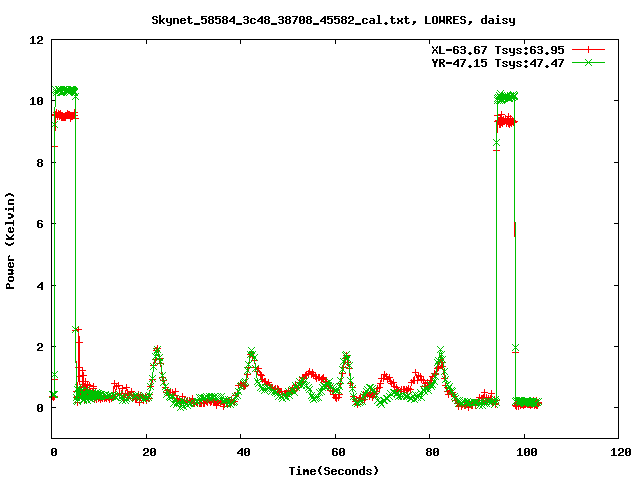This screenshot has width=640, height=480.
Task: Click the Time(Seconds) x-axis label
Action: pyautogui.click(x=333, y=471)
